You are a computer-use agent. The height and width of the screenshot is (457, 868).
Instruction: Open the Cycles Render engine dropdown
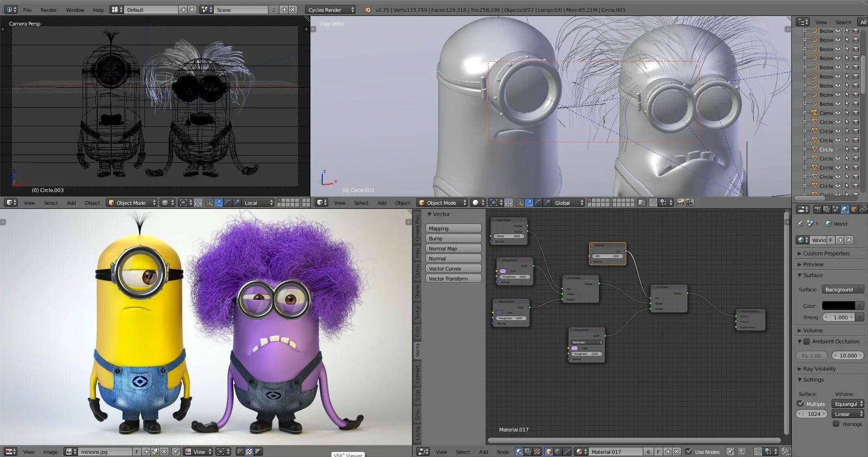(330, 10)
